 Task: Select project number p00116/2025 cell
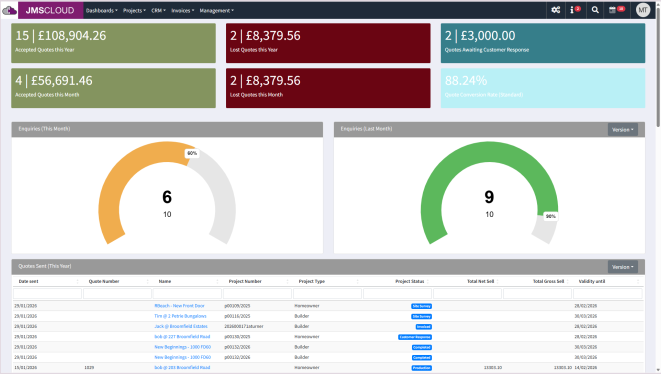(x=237, y=316)
